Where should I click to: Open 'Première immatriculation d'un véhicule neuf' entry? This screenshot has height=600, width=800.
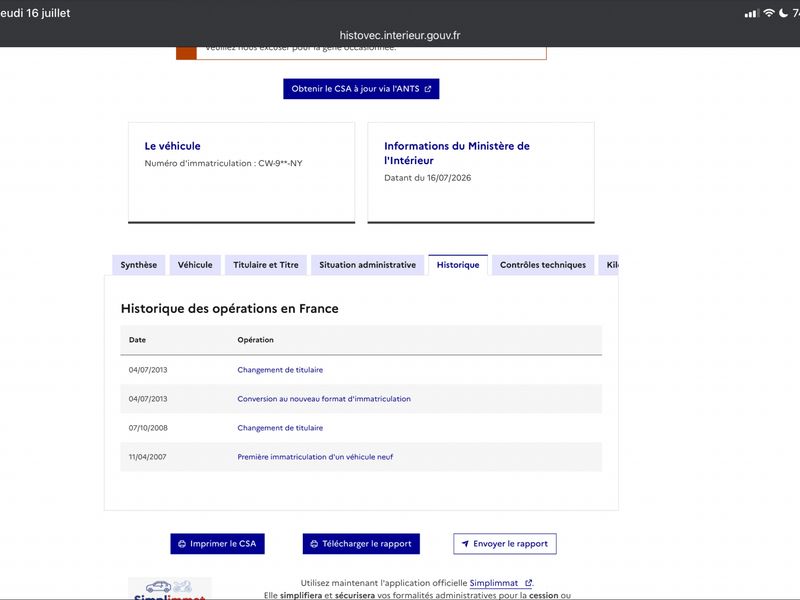click(315, 457)
